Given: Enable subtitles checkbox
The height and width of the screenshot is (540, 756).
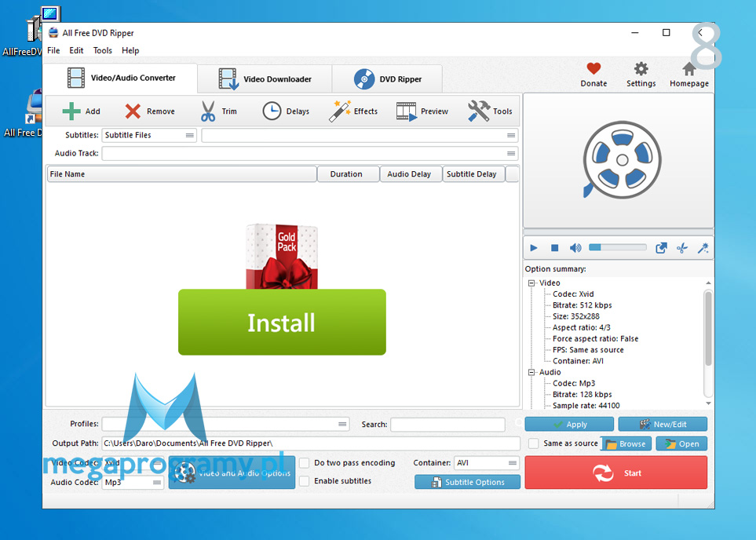Looking at the screenshot, I should tap(305, 481).
